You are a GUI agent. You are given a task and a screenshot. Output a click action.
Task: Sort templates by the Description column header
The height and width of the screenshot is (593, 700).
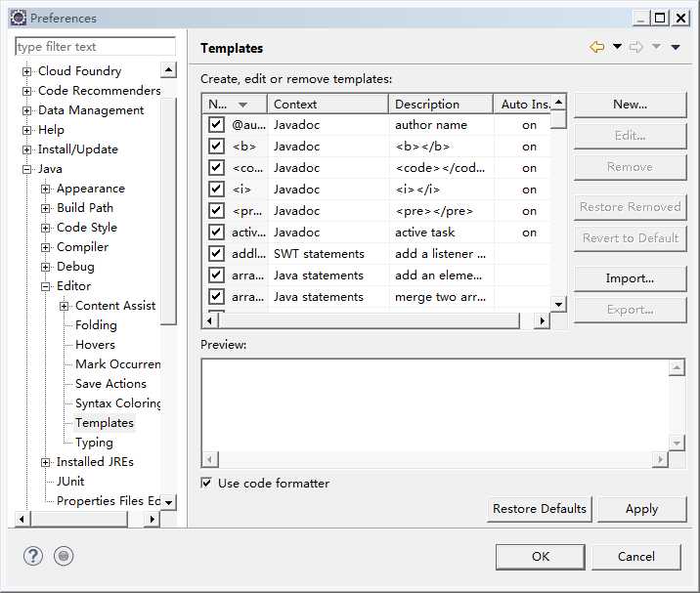click(441, 104)
